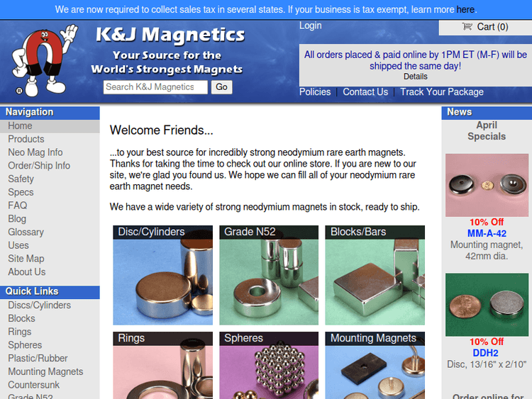Open the Contact Us link

[x=365, y=92]
